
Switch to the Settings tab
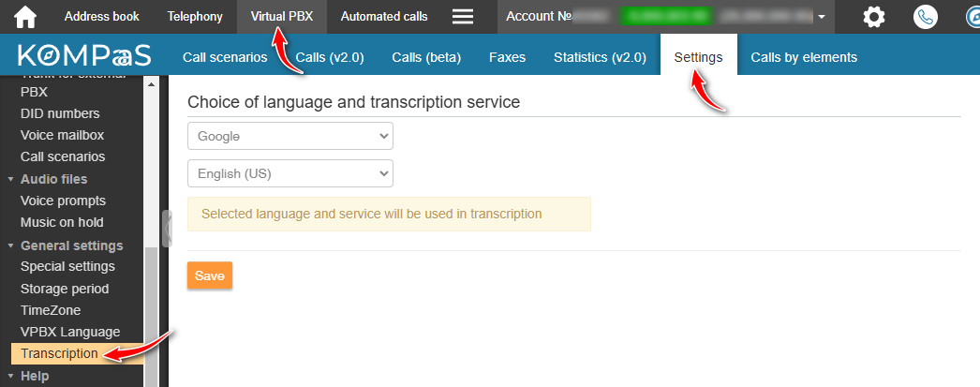[698, 55]
